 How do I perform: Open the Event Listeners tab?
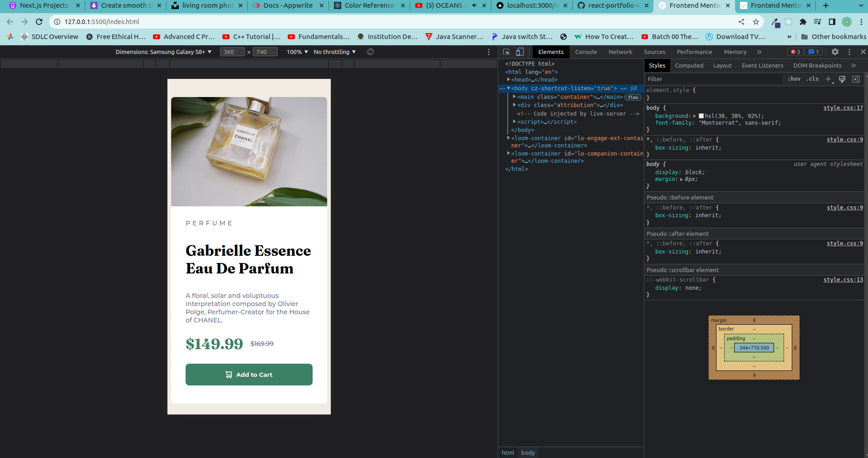762,65
